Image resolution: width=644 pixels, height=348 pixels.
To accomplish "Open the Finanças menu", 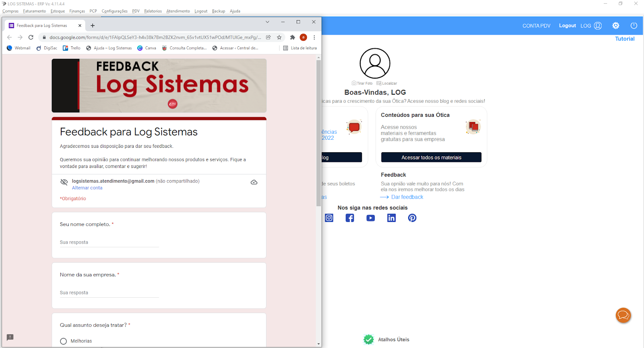I will pyautogui.click(x=77, y=11).
